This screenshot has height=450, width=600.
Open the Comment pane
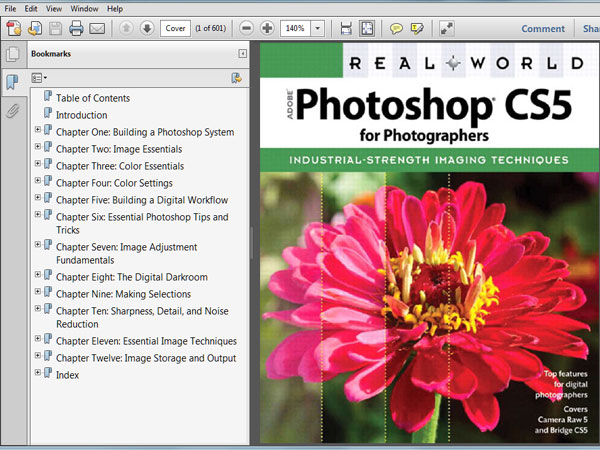pyautogui.click(x=543, y=29)
